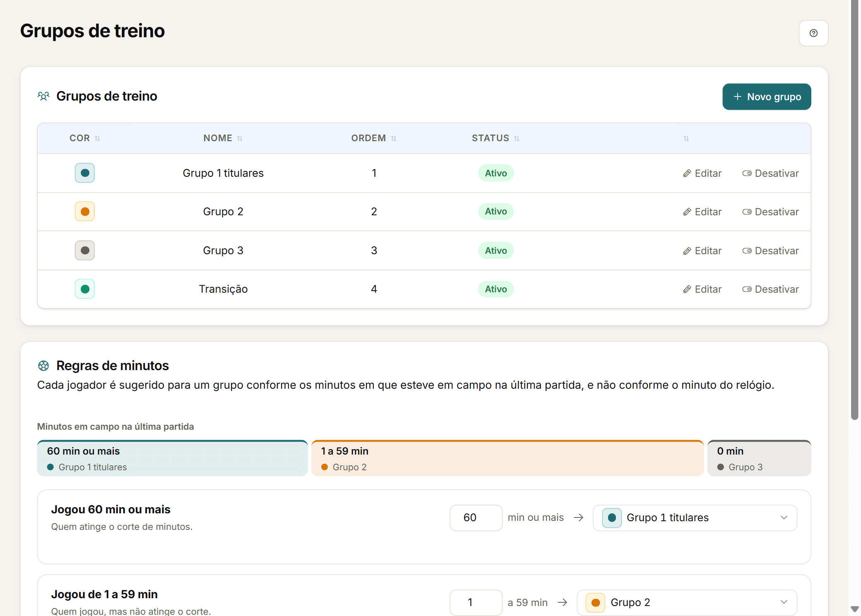Sort table by COR column
Image resolution: width=861 pixels, height=616 pixels.
coord(85,138)
